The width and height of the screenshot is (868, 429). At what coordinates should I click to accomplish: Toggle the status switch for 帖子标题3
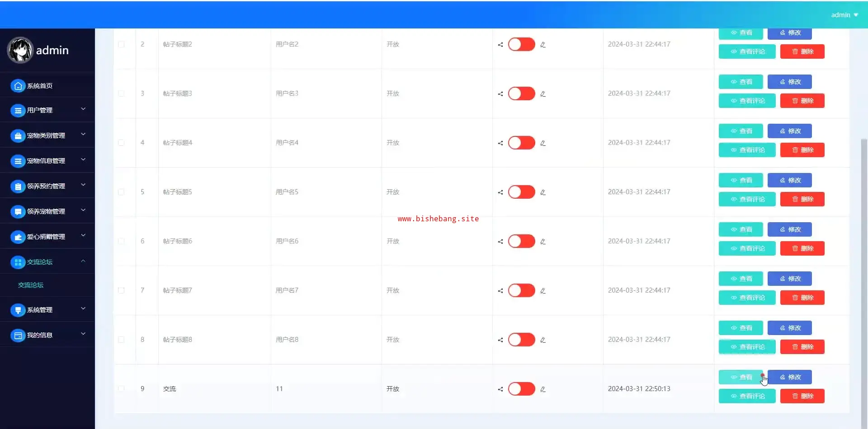tap(522, 93)
